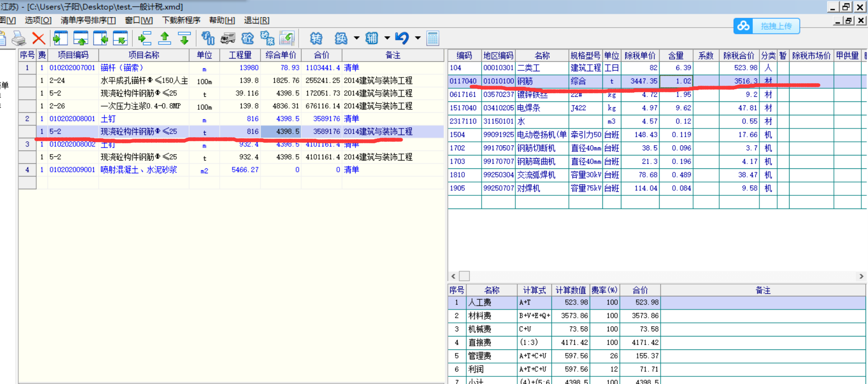Click the truck transport icon

(x=227, y=38)
